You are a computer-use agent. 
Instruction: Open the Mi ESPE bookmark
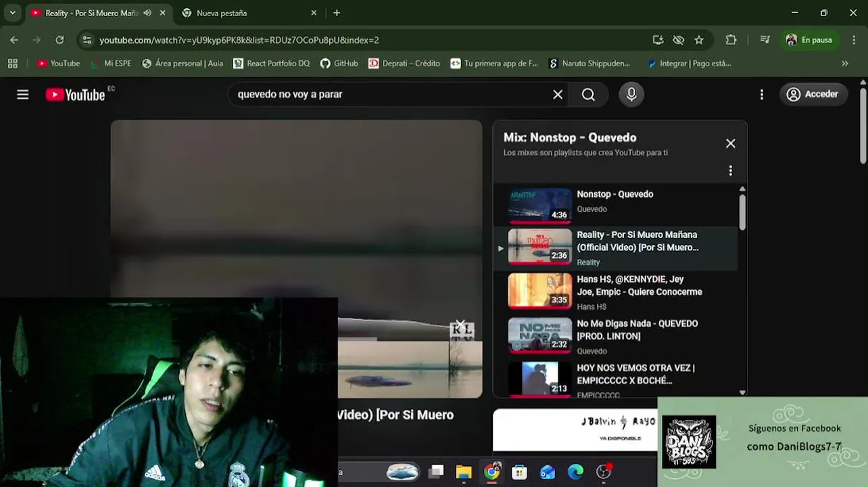tap(111, 64)
